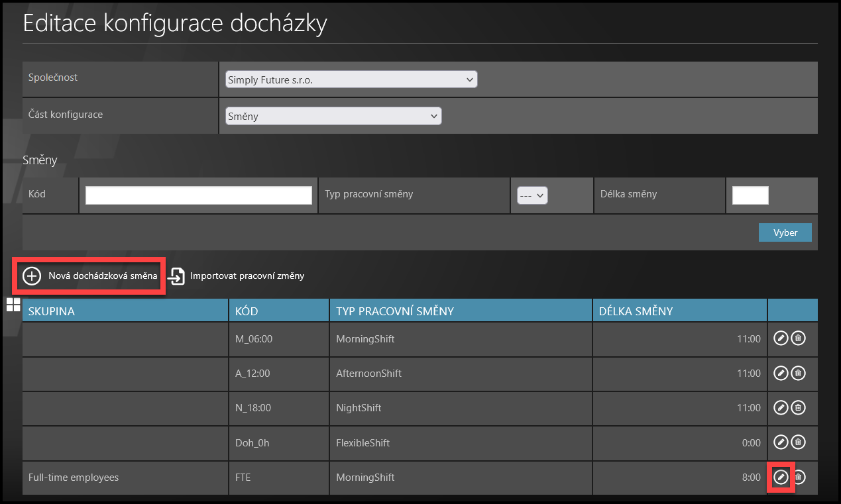Click pencil icon for N_18:00 NightShift
The width and height of the screenshot is (841, 504).
[x=781, y=407]
